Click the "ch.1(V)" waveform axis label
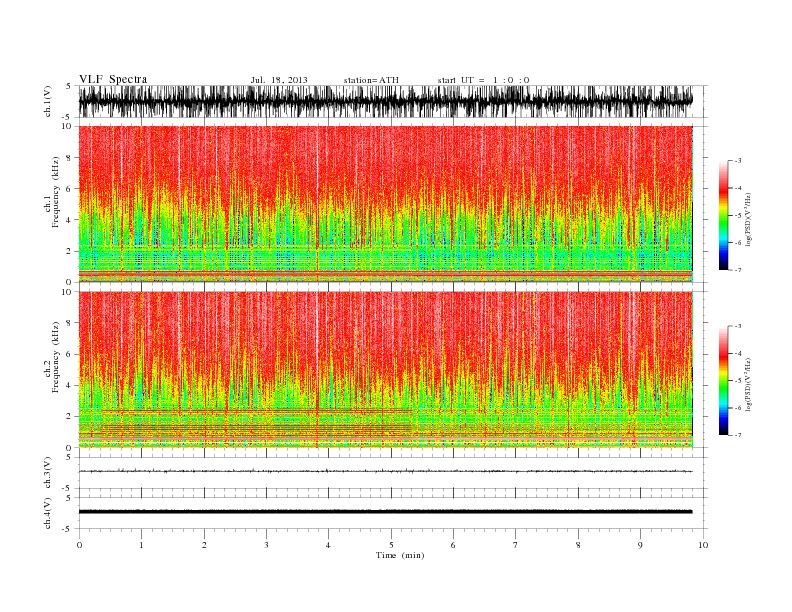 [48, 101]
